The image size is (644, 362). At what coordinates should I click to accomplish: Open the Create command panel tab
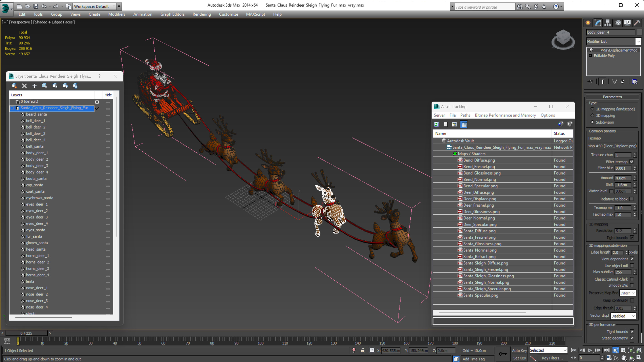[x=588, y=23]
